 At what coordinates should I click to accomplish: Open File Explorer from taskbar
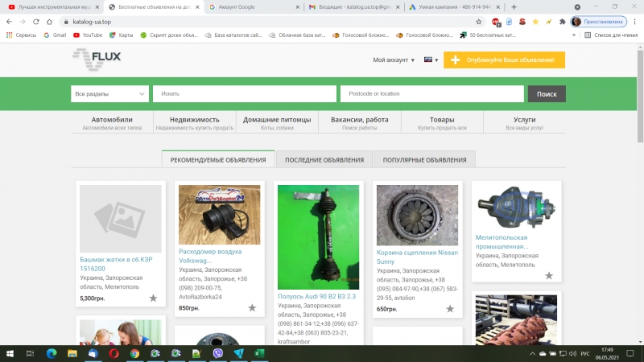pyautogui.click(x=72, y=353)
